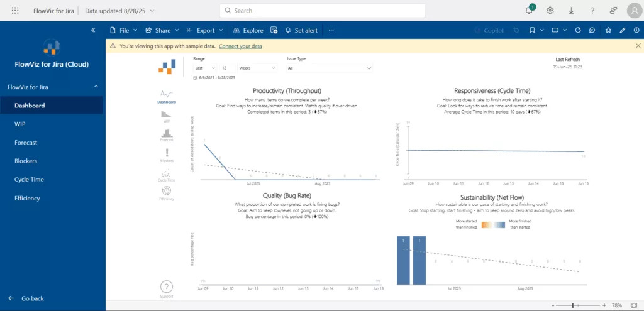Collapse the navigation pane with double chevron
The image size is (644, 311).
click(93, 30)
